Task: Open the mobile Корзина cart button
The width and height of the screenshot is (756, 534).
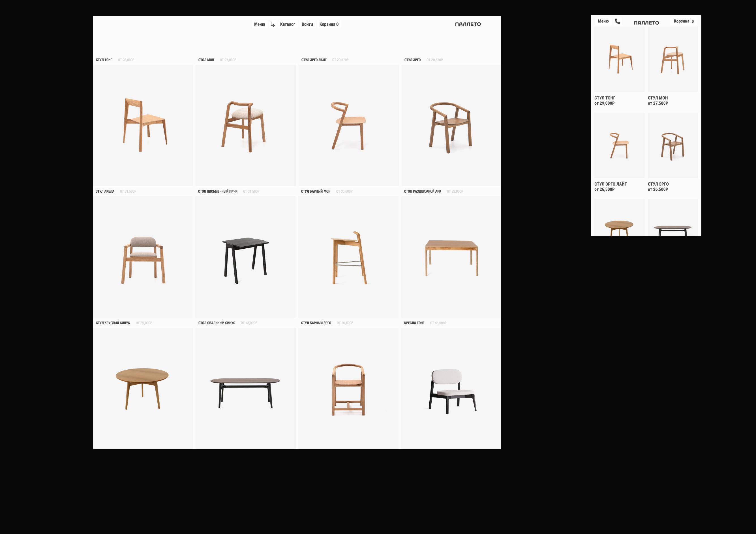Action: click(683, 21)
